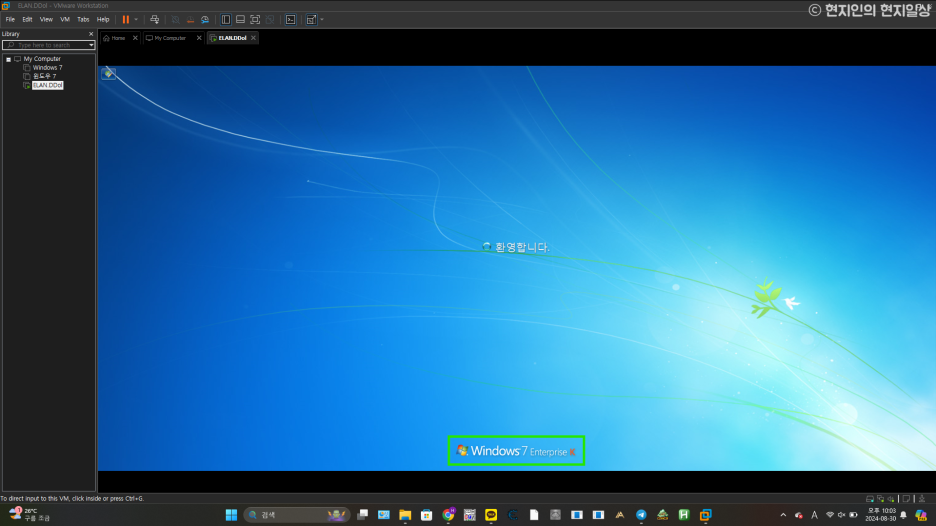Open File Explorer from the taskbar
936x526 pixels.
405,515
